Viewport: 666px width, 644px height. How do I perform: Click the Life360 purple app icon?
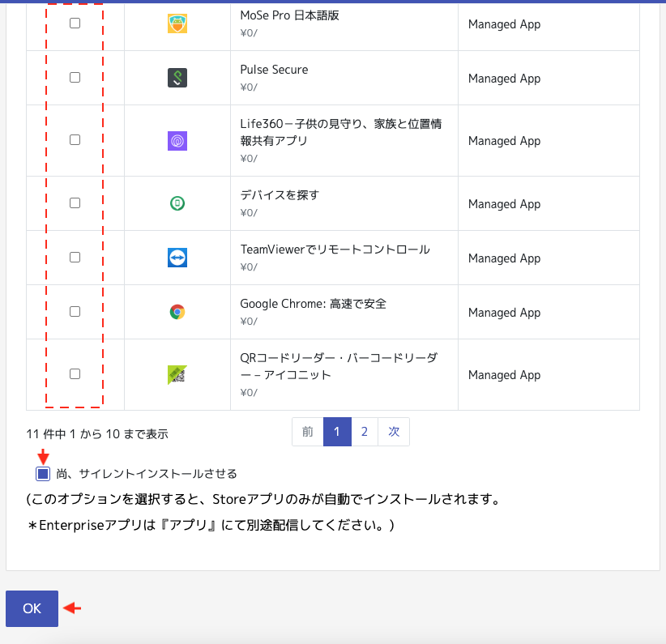(177, 141)
